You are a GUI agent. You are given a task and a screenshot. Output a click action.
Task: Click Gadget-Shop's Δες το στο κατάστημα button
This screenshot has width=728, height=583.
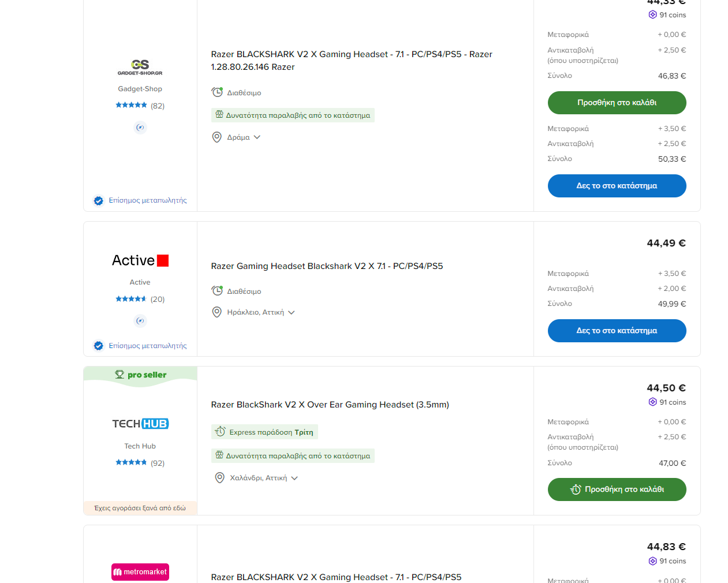click(617, 186)
